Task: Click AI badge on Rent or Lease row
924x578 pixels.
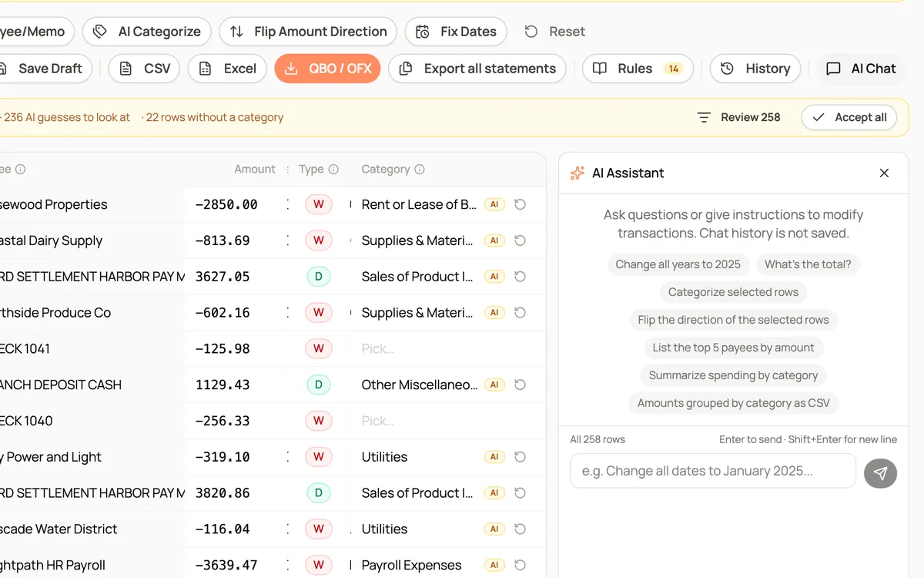Action: coord(494,205)
